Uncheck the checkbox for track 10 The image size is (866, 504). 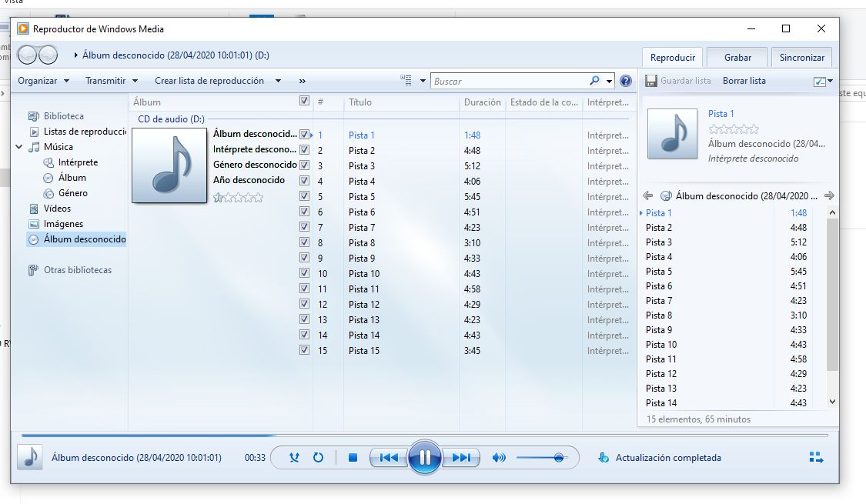pyautogui.click(x=304, y=272)
